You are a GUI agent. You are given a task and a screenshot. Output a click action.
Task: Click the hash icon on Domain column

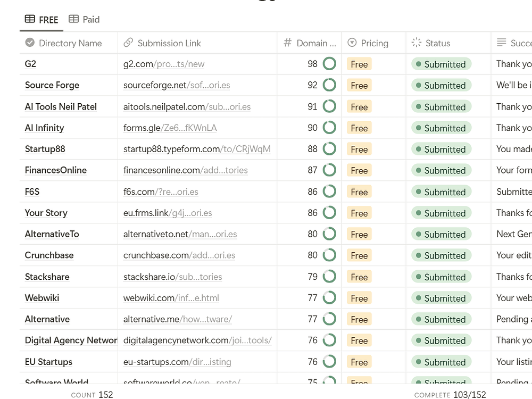288,43
